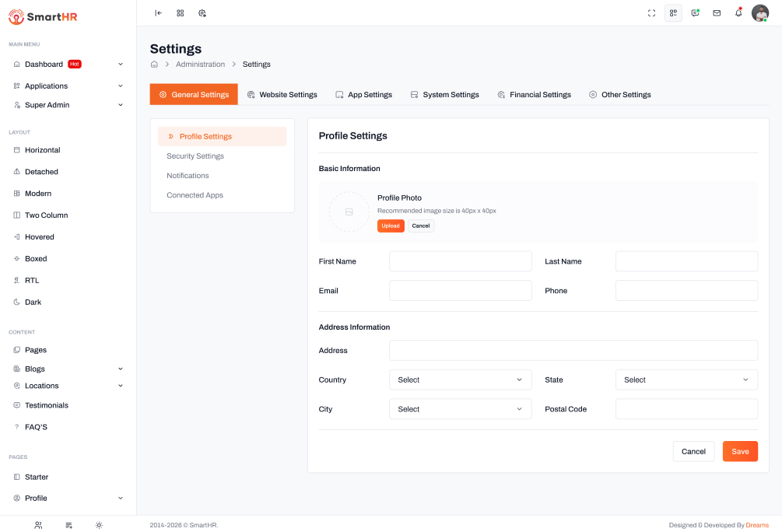Viewport: 782px width, 532px height.
Task: Click the orange Upload photo button
Action: (391, 226)
